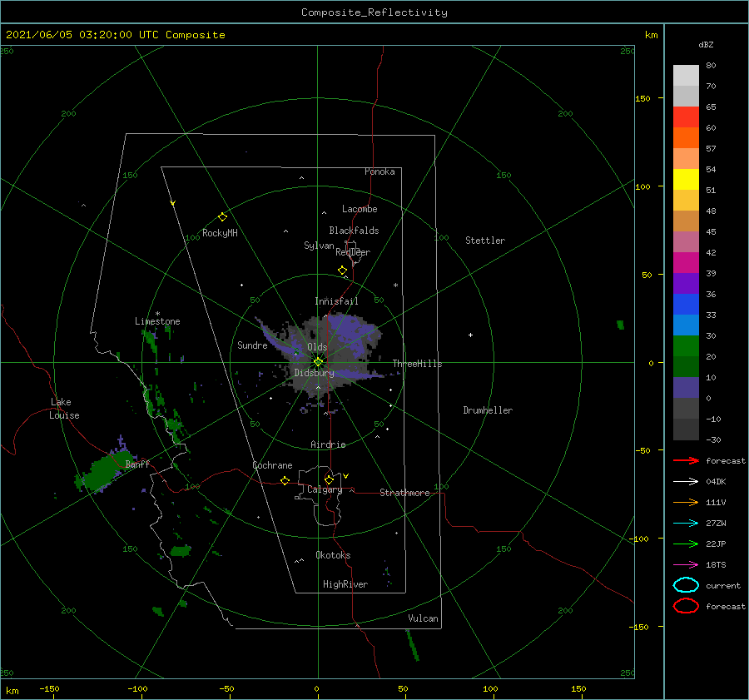The height and width of the screenshot is (700, 749).
Task: Click the Strathmore label
Action: (404, 493)
